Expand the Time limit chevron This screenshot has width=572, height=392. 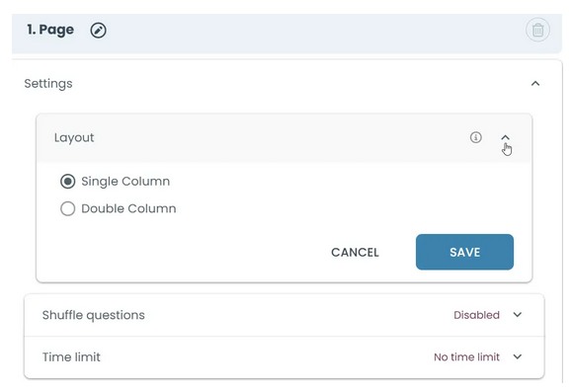pos(518,356)
